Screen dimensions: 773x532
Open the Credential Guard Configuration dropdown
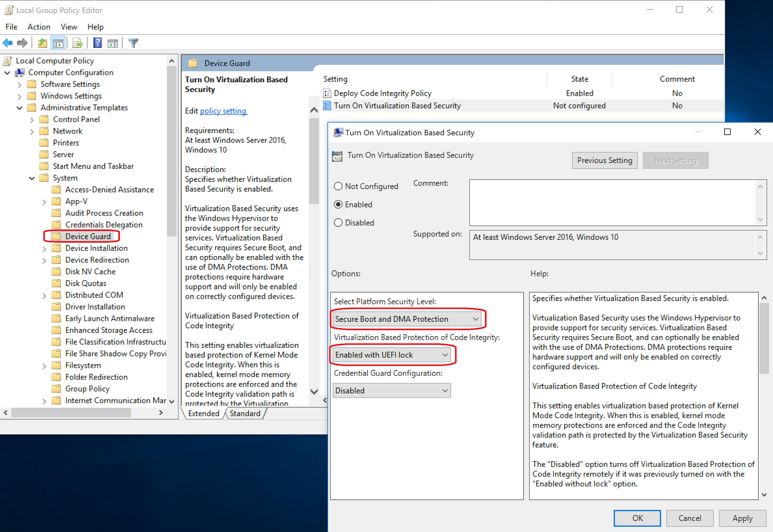point(392,390)
